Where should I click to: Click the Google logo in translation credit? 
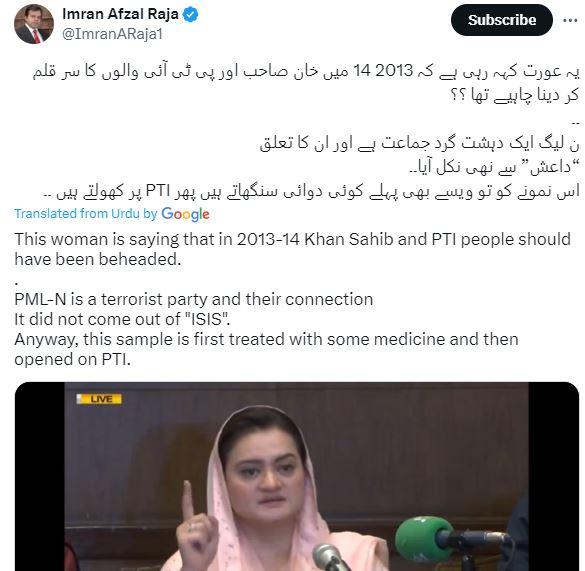pos(185,214)
